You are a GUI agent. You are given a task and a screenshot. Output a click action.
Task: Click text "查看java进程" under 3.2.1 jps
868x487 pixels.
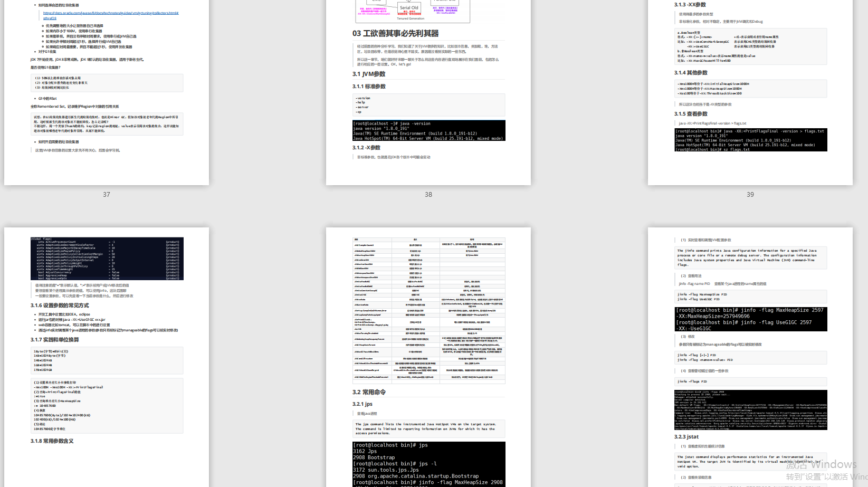[367, 414]
